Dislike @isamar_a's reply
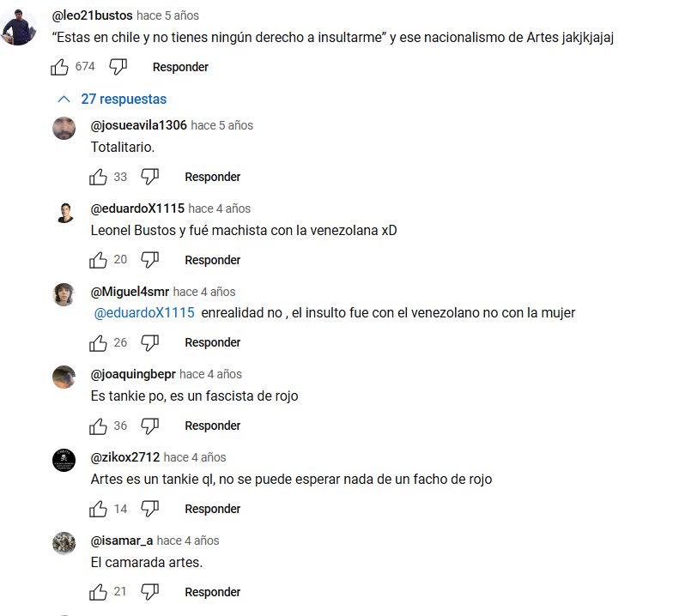 pos(149,592)
